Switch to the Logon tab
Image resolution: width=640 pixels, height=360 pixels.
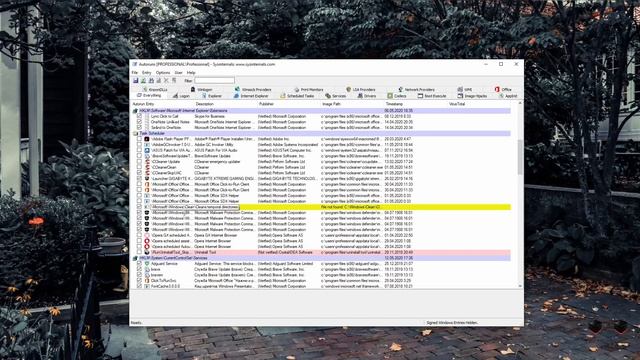click(x=181, y=96)
